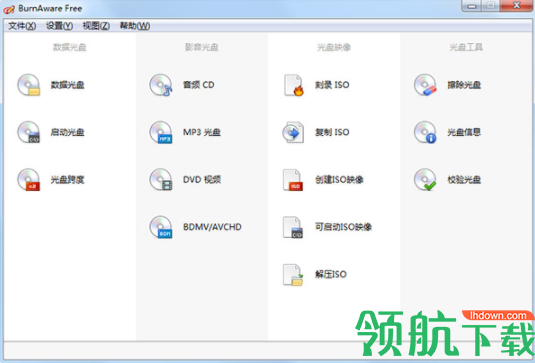Viewport: 535px width, 363px height.
Task: Click the 光盘映像 column header
Action: tap(334, 47)
